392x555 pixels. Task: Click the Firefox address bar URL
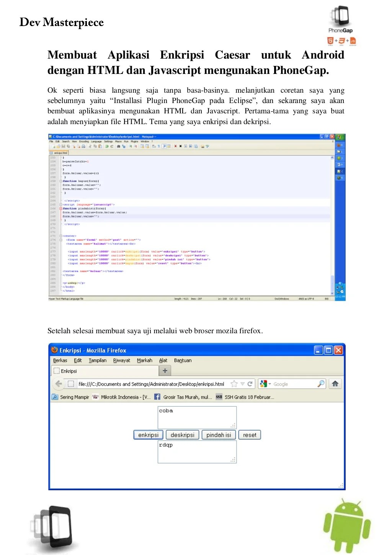click(151, 384)
